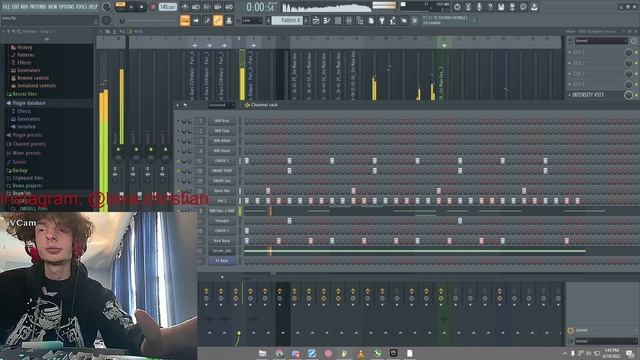Open the FILE menu

pyautogui.click(x=6, y=7)
